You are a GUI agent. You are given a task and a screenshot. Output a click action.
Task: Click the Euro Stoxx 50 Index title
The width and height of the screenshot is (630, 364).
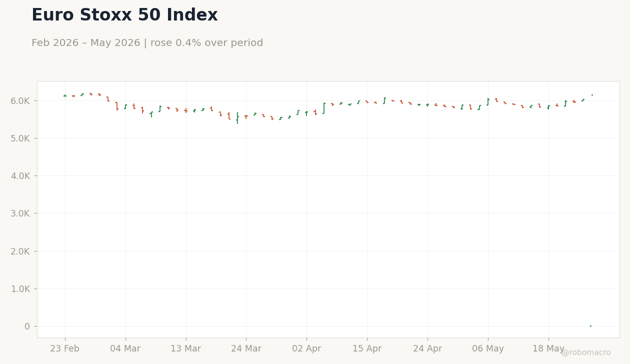(124, 15)
